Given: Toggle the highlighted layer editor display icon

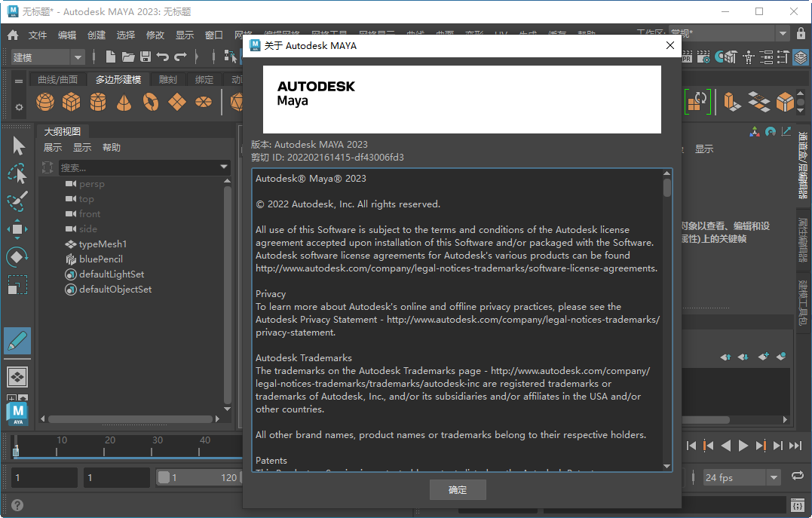Looking at the screenshot, I should [800, 57].
